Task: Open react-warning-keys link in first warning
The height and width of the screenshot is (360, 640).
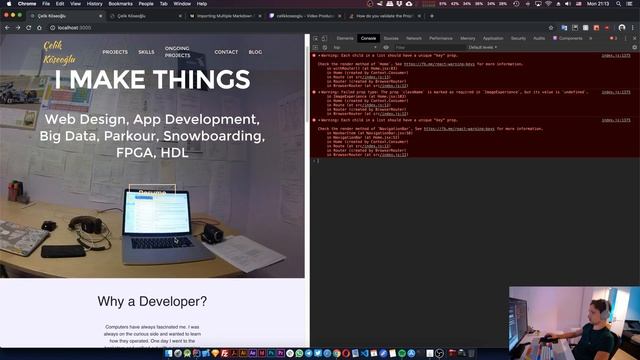Action: click(x=439, y=64)
